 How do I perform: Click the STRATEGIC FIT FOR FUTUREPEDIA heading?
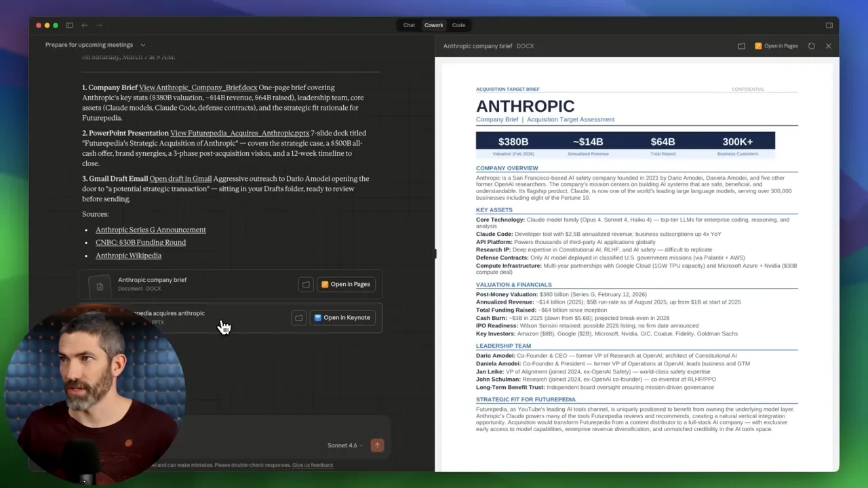pyautogui.click(x=526, y=399)
